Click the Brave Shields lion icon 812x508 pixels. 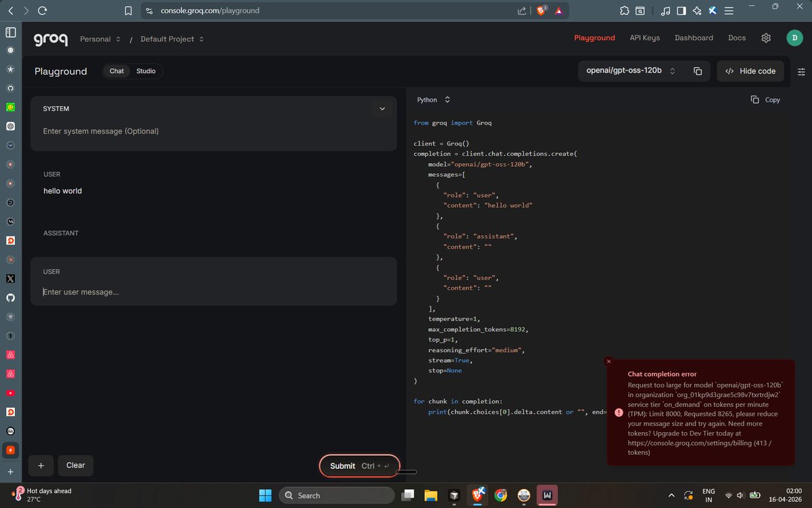pyautogui.click(x=542, y=11)
